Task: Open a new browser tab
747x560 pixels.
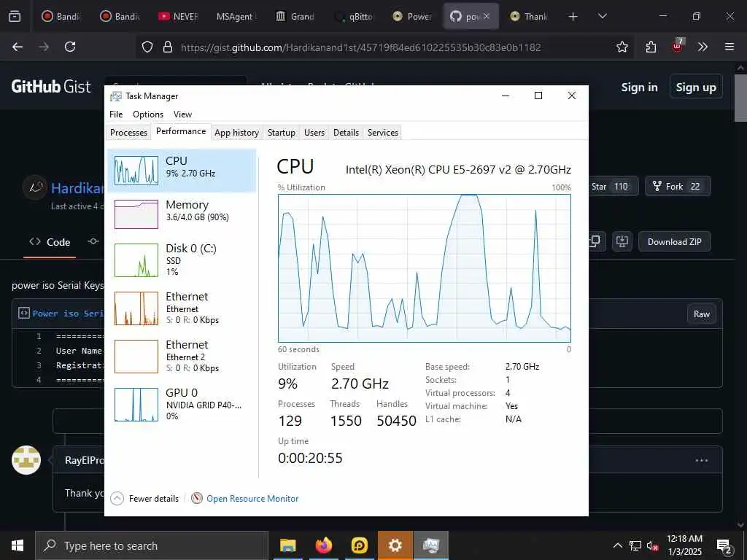Action: tap(573, 17)
